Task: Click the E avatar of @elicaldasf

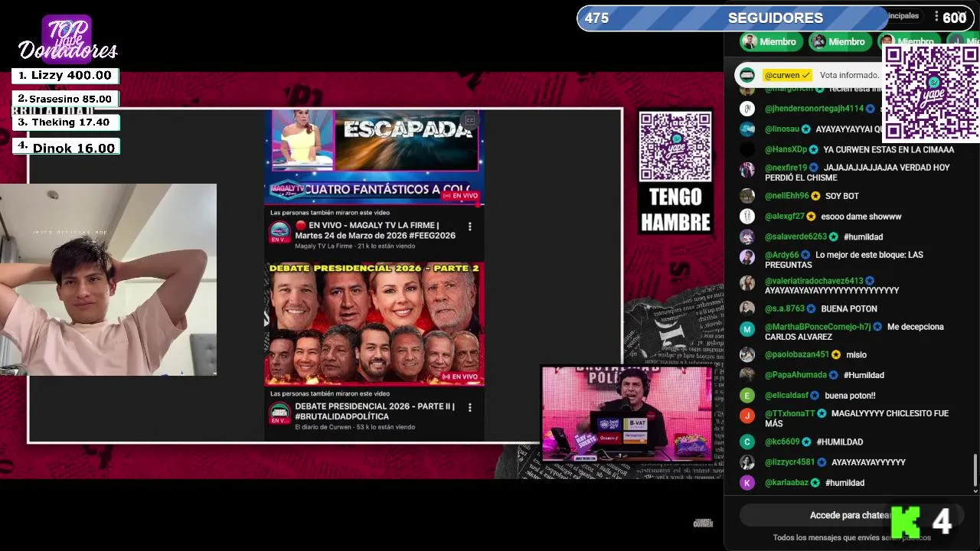Action: tap(747, 396)
